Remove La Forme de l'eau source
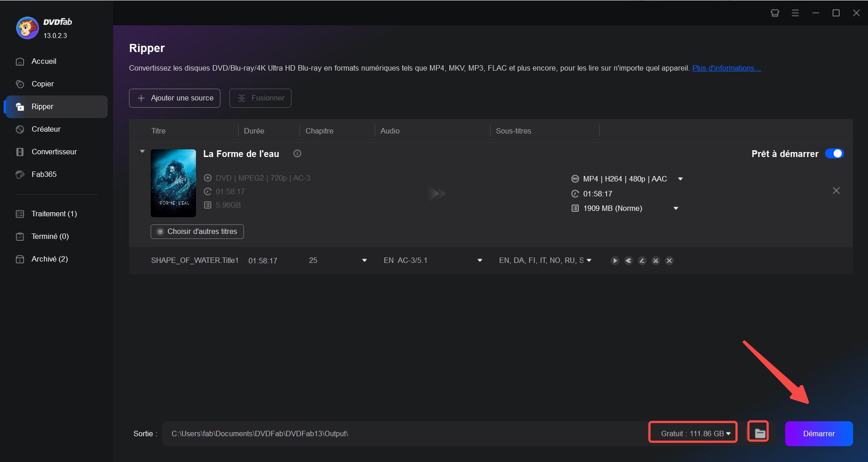 (836, 191)
